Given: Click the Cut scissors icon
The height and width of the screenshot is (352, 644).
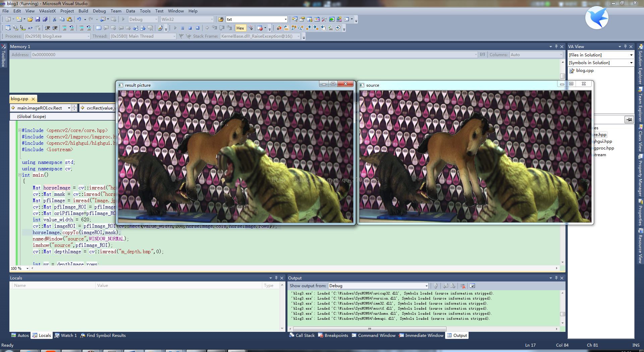Looking at the screenshot, I should (54, 19).
